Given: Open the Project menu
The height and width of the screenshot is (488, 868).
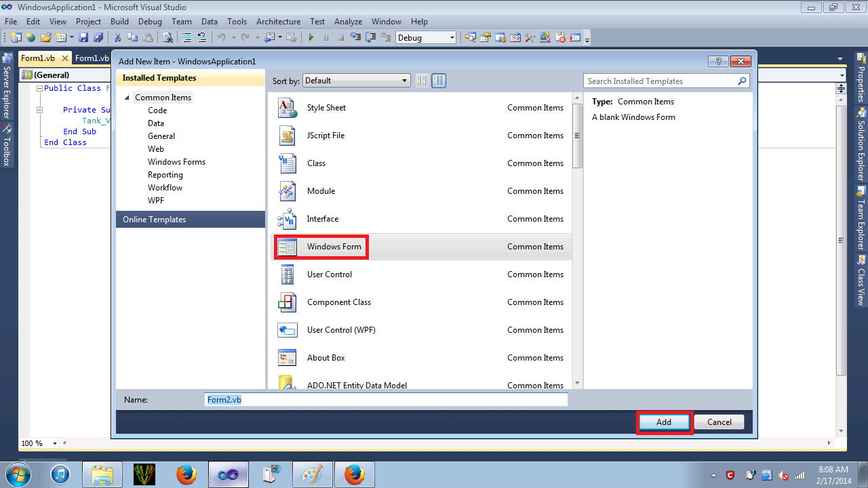Looking at the screenshot, I should (88, 22).
